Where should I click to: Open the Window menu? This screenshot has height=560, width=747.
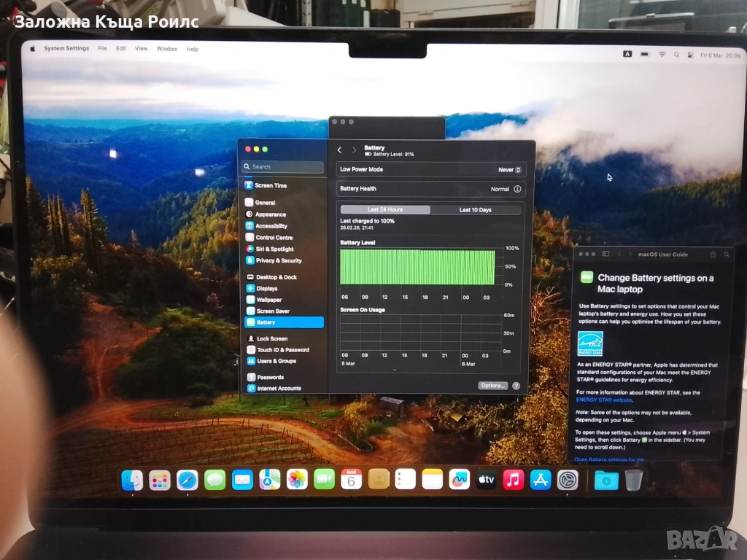(167, 49)
